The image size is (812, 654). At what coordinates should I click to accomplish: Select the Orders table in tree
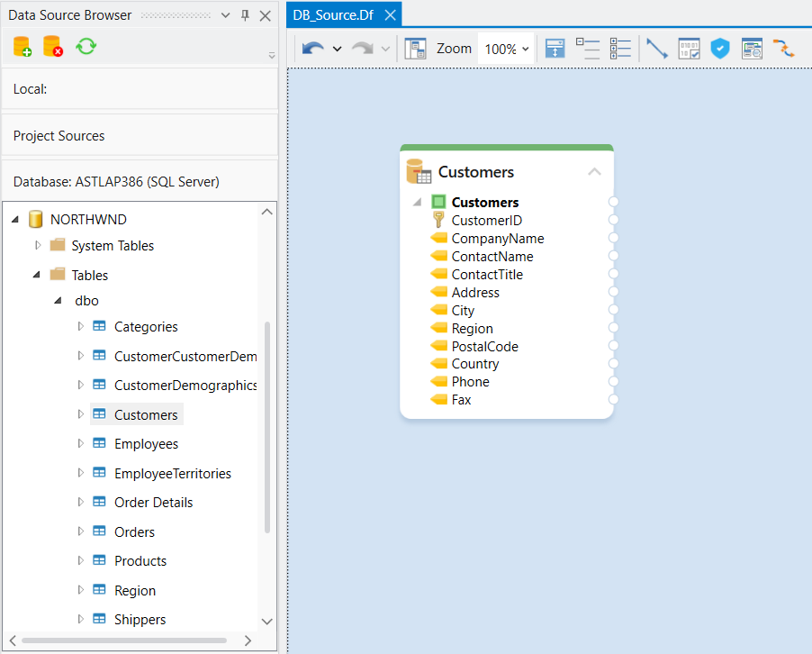tap(134, 531)
